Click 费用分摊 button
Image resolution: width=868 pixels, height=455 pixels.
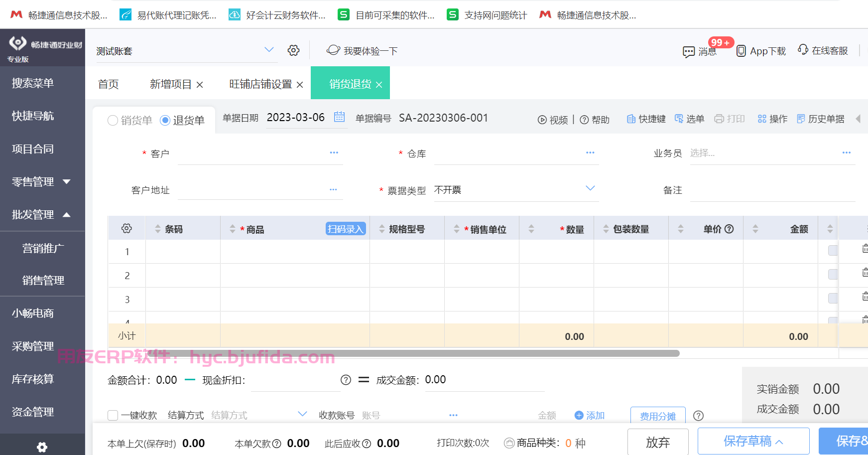[658, 416]
